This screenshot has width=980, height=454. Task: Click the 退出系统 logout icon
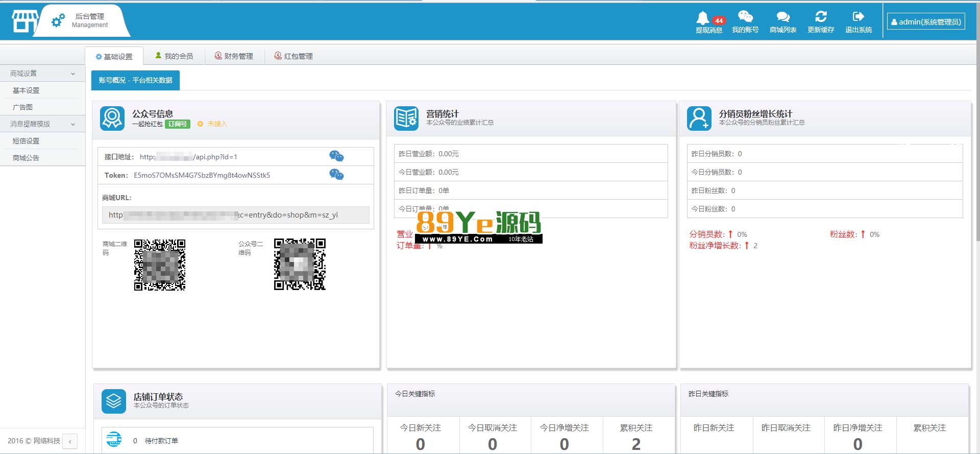[x=859, y=17]
